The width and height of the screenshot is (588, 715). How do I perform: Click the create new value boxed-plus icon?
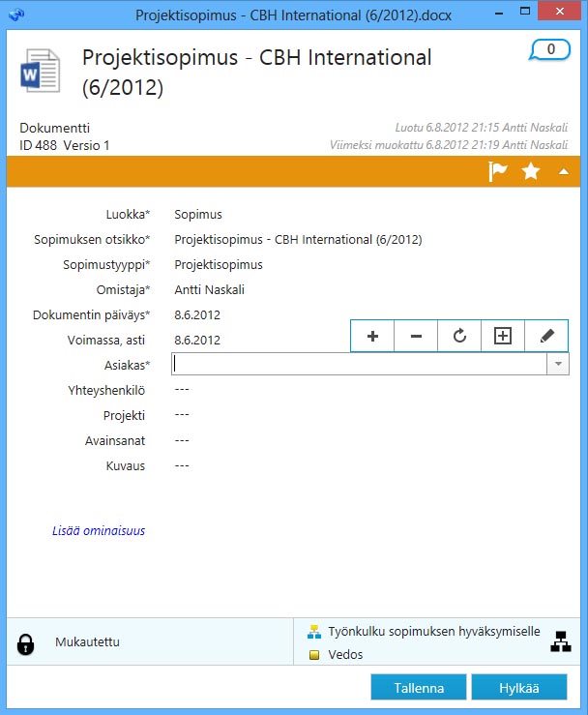pos(503,336)
